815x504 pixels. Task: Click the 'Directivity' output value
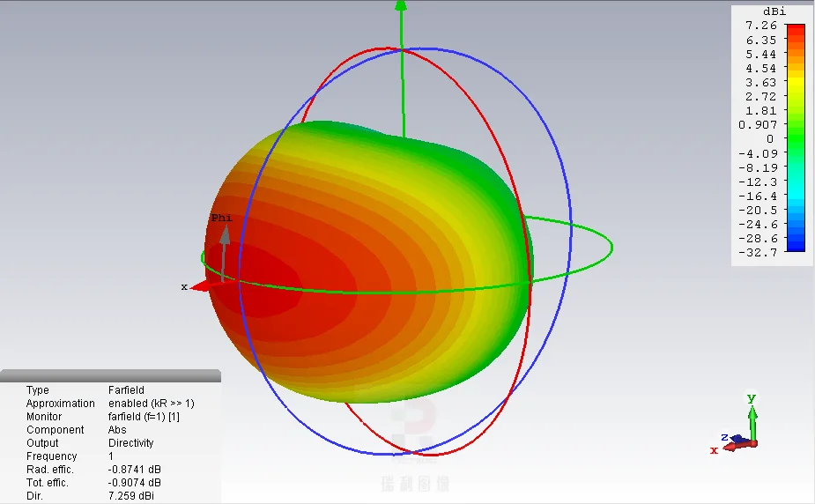click(131, 442)
